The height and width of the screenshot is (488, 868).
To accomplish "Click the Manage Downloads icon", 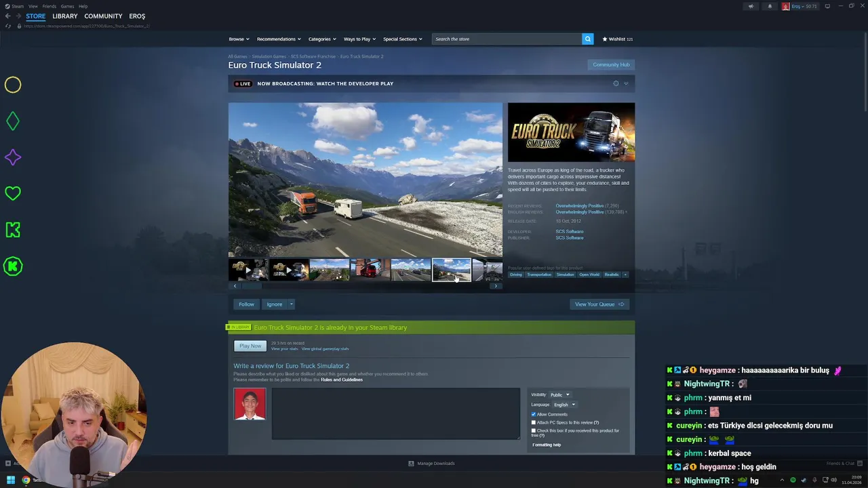I will tap(411, 464).
